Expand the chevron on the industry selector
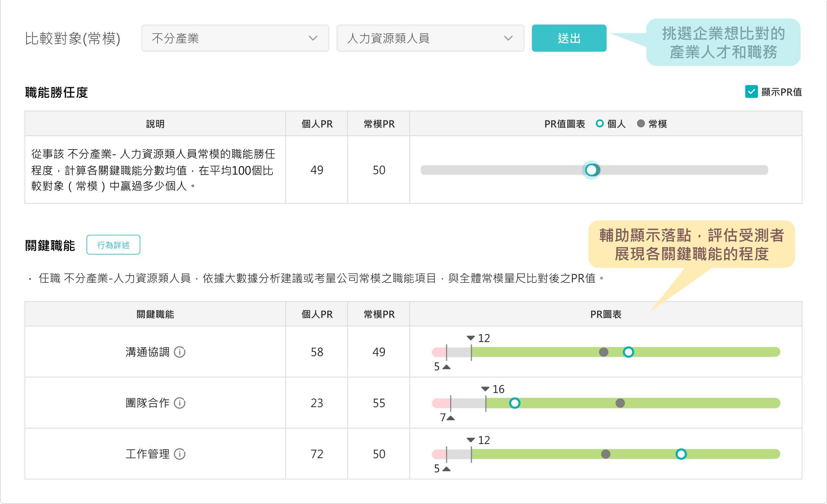This screenshot has height=504, width=827. click(313, 38)
